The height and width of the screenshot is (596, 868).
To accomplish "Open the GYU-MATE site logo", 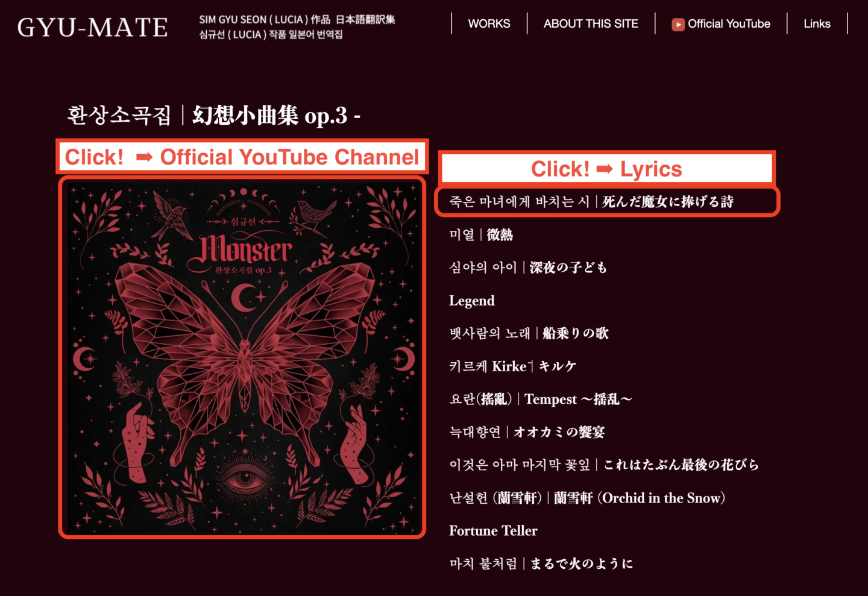I will (93, 27).
